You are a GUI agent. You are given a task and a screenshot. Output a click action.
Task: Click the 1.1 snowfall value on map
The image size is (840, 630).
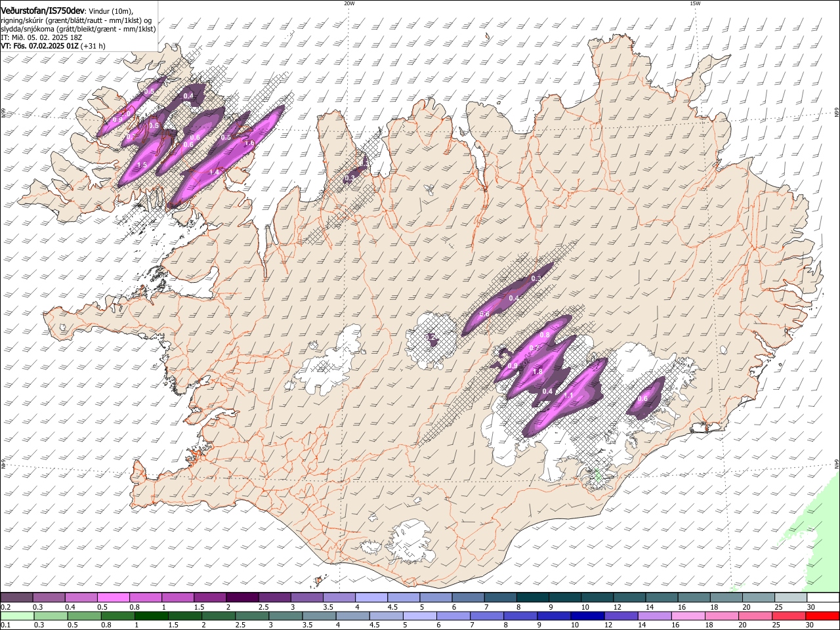point(569,396)
